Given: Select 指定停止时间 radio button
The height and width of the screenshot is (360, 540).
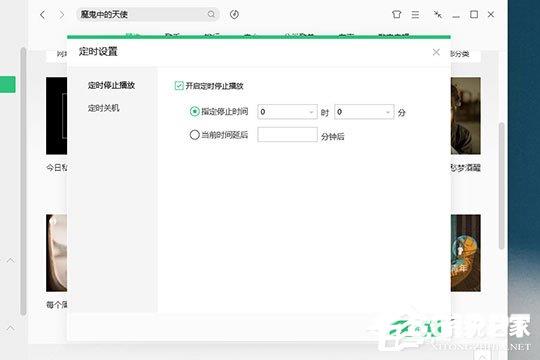Looking at the screenshot, I should (194, 111).
